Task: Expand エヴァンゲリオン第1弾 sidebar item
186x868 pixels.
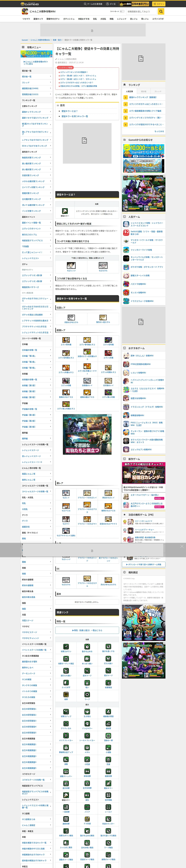Action: tap(37, 275)
